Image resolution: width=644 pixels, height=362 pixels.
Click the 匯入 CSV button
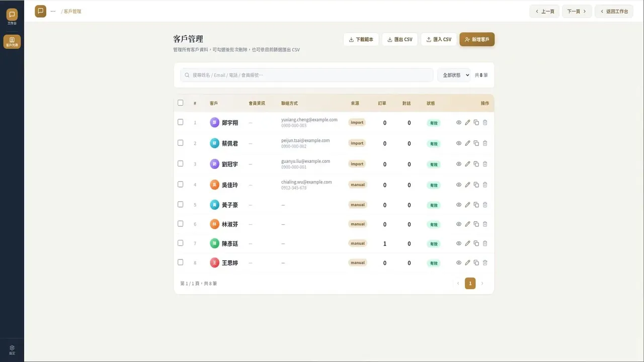[439, 39]
